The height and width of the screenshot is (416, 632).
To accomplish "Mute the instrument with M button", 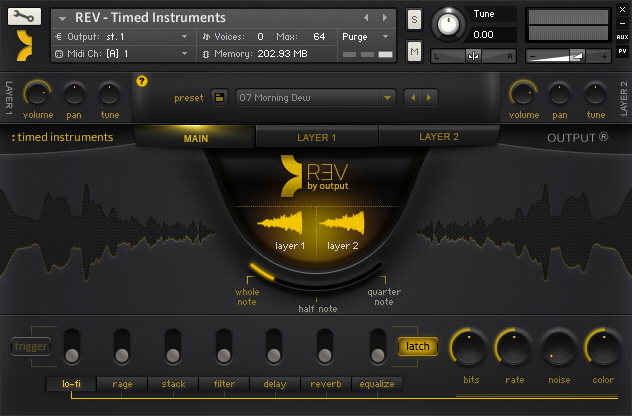I will tap(414, 52).
